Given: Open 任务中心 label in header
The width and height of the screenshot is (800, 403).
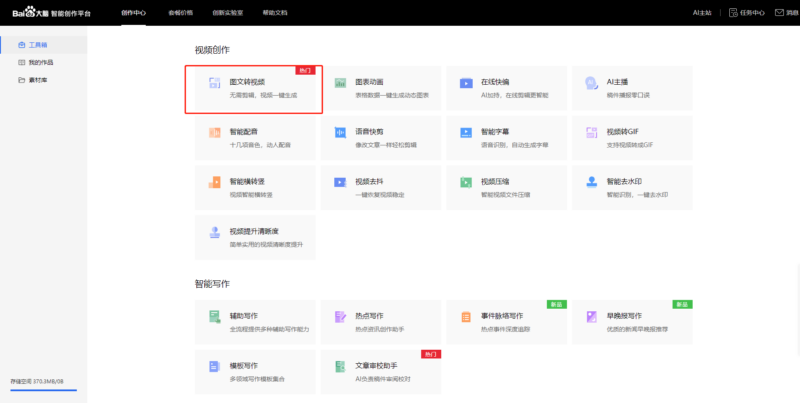Looking at the screenshot, I should click(753, 13).
